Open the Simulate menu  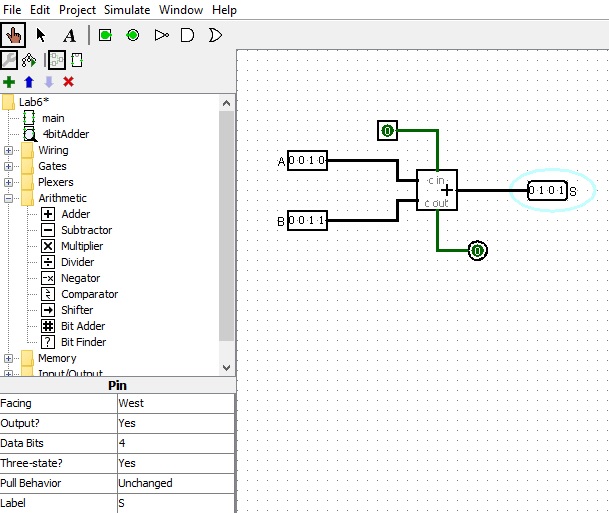[x=127, y=10]
